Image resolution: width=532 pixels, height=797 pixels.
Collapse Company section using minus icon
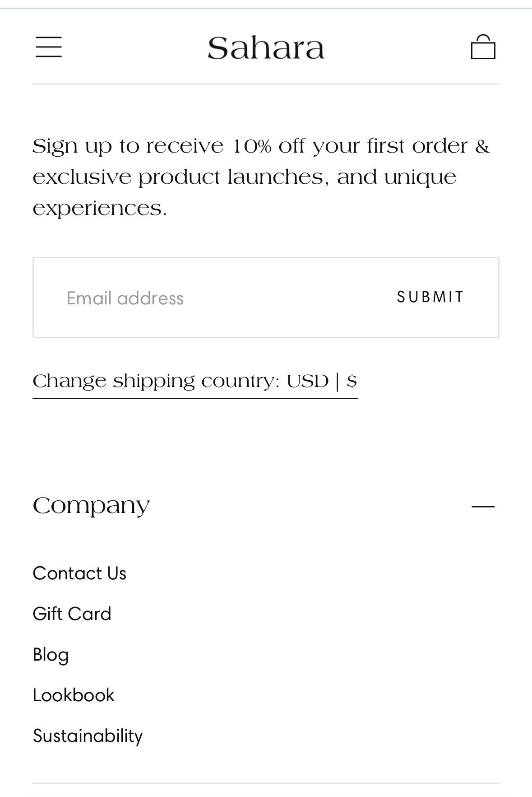coord(483,506)
